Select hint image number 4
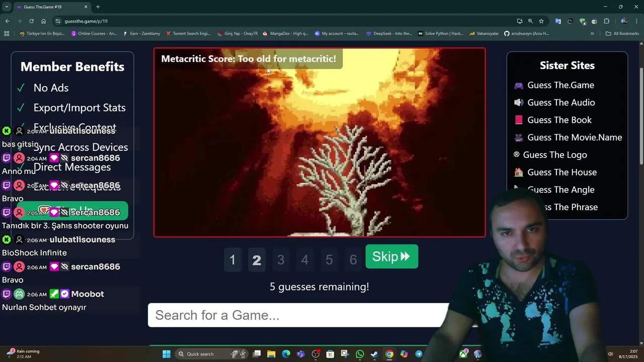Image resolution: width=644 pixels, height=362 pixels. click(305, 260)
